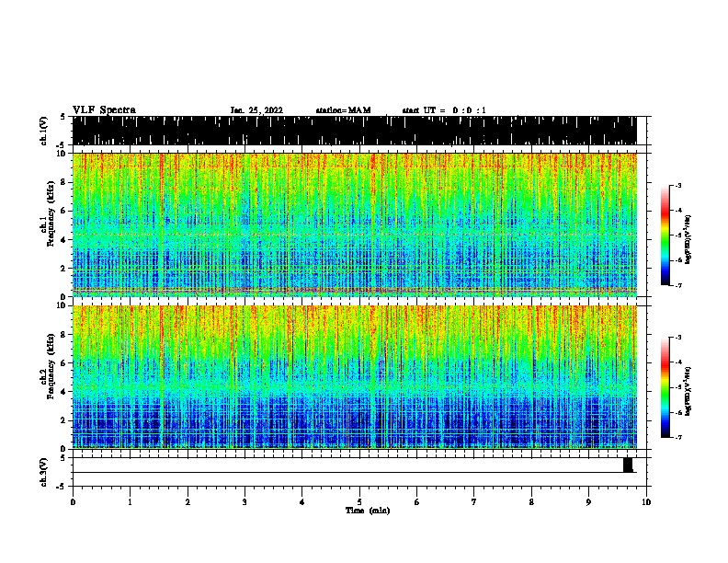Viewport: 728px width, 563px height.
Task: Click the ch.2 spectrogram color bar
Action: tap(665, 387)
